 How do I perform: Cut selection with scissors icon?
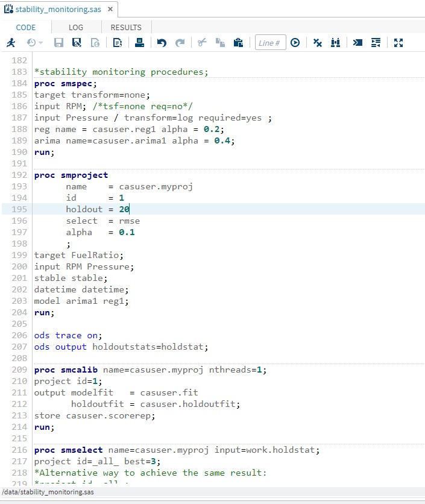click(202, 43)
